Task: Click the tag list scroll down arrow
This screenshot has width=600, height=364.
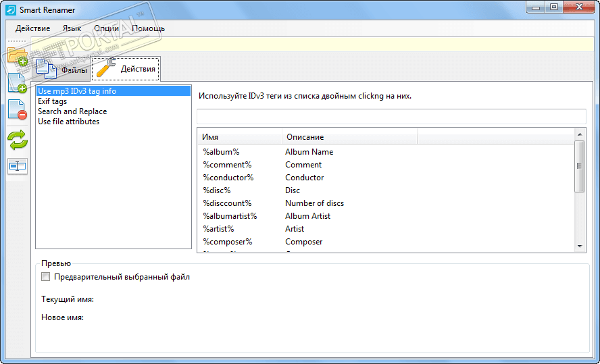Action: (580, 246)
